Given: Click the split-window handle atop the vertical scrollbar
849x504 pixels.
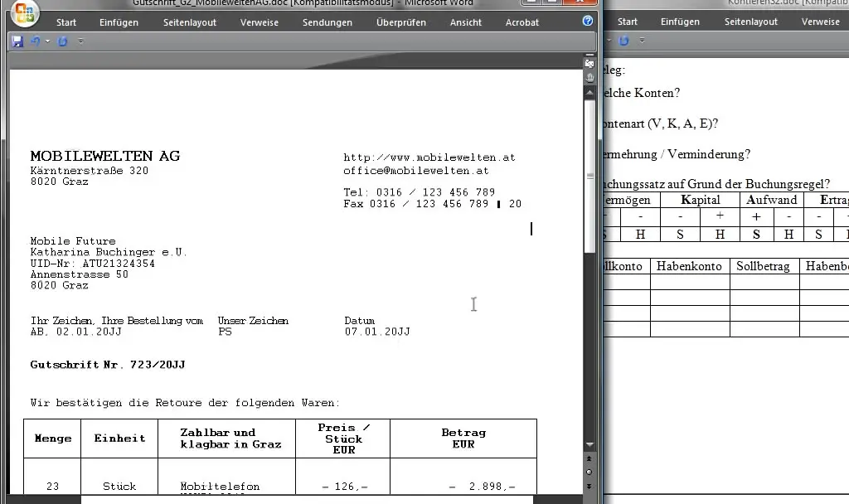Looking at the screenshot, I should pyautogui.click(x=589, y=56).
